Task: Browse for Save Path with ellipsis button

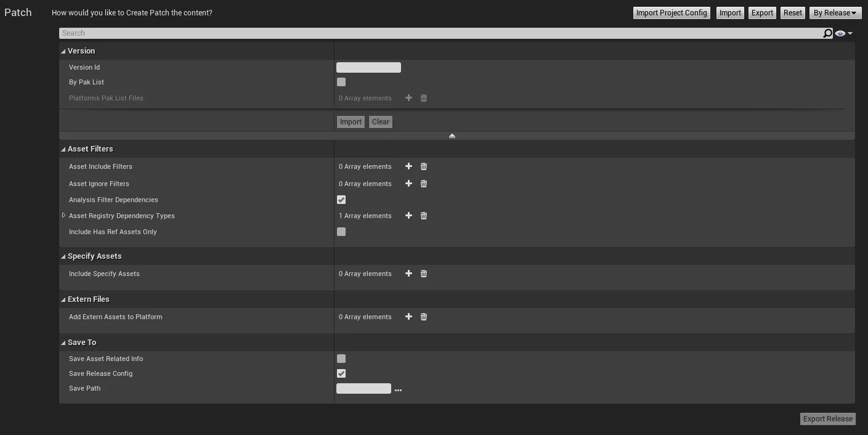Action: (398, 389)
